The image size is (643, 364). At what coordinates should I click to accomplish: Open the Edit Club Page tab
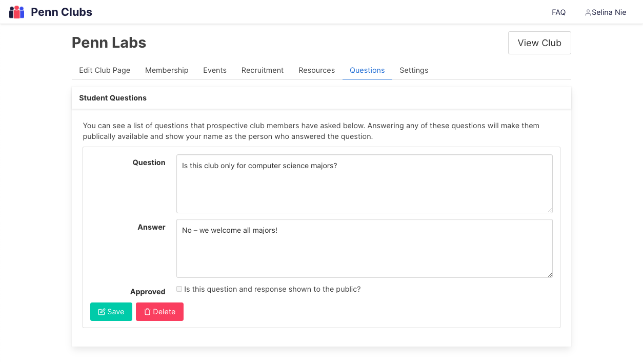pos(105,70)
